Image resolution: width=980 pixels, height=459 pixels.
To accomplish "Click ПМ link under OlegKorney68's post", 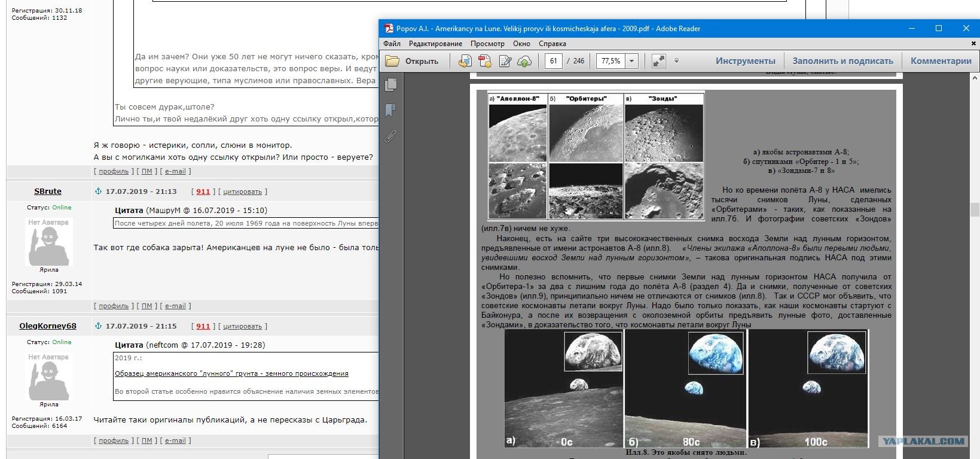I will tap(147, 440).
